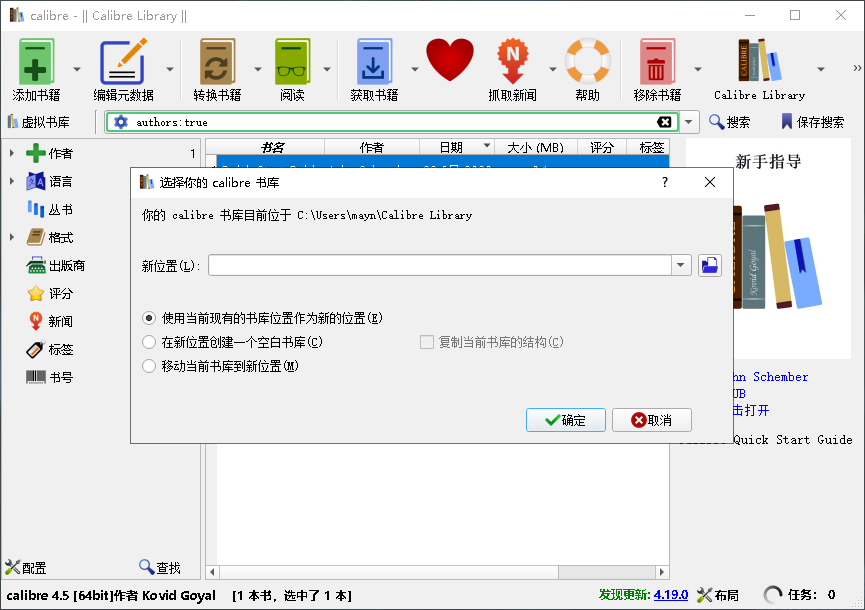This screenshot has height=610, width=865.
Task: Sort by 日期 column header
Action: 457,147
